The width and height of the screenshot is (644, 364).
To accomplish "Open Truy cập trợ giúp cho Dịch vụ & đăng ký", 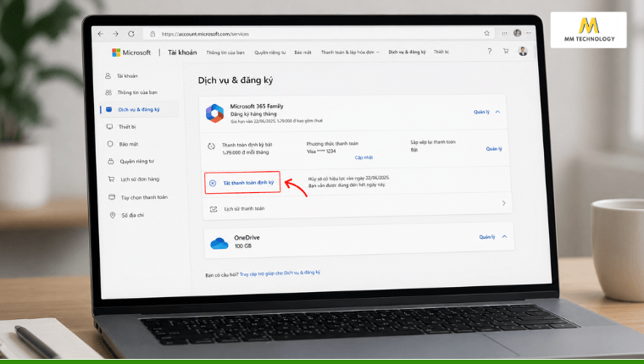I will click(280, 273).
